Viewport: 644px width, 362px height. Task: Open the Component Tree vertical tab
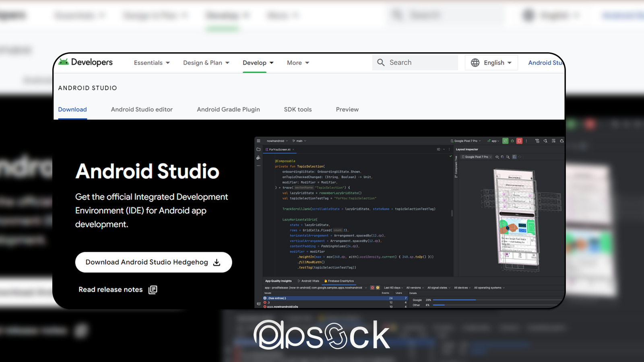(x=456, y=167)
